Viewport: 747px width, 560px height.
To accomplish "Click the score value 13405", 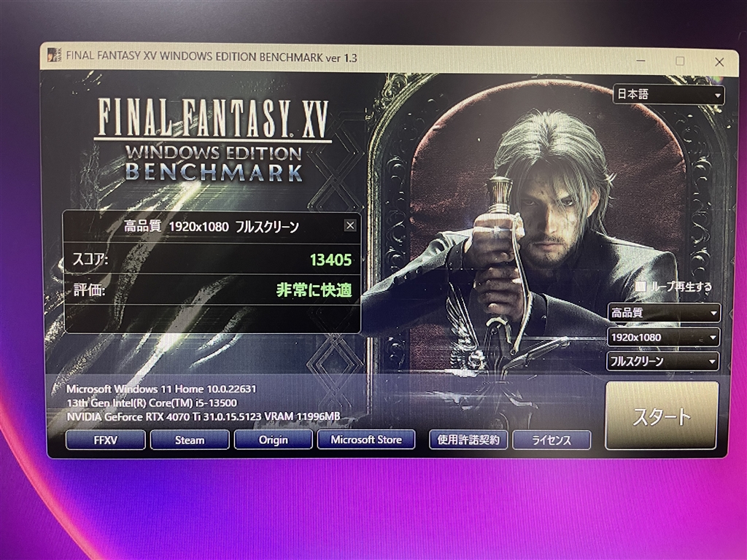I will [330, 260].
